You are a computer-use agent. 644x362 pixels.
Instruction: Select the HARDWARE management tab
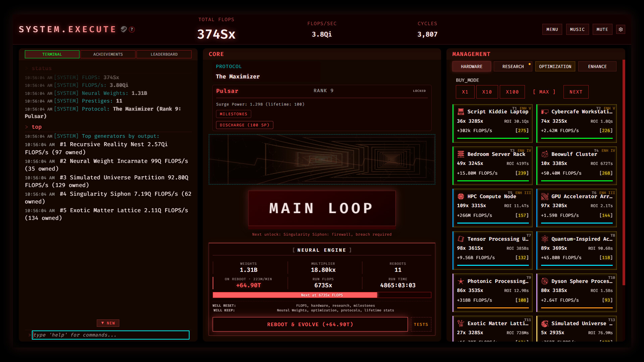pos(472,66)
